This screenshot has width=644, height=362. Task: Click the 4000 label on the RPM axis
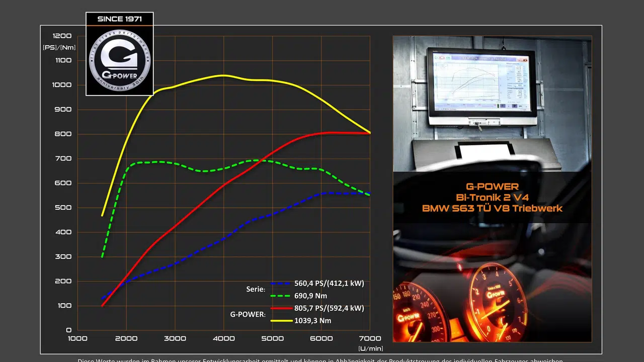click(223, 338)
